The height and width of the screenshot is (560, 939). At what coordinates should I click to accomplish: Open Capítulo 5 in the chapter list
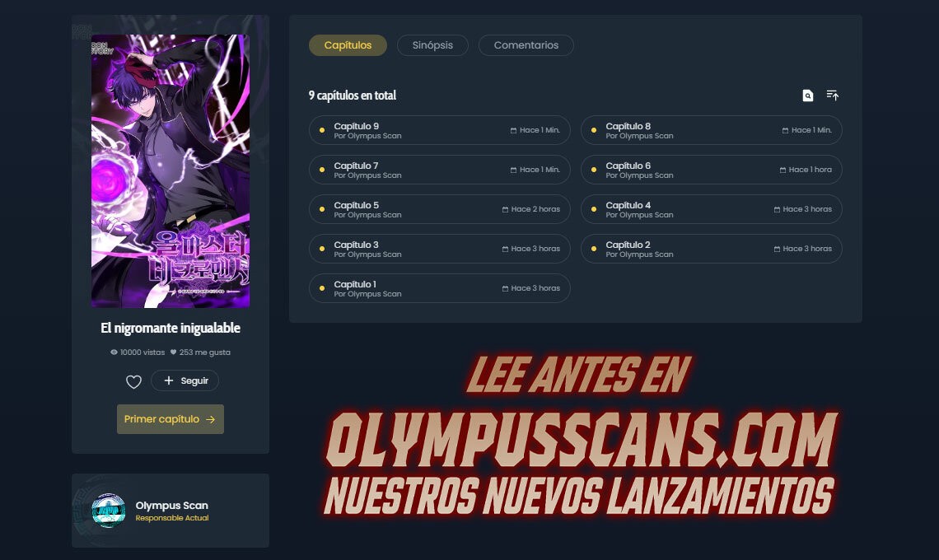coord(440,209)
